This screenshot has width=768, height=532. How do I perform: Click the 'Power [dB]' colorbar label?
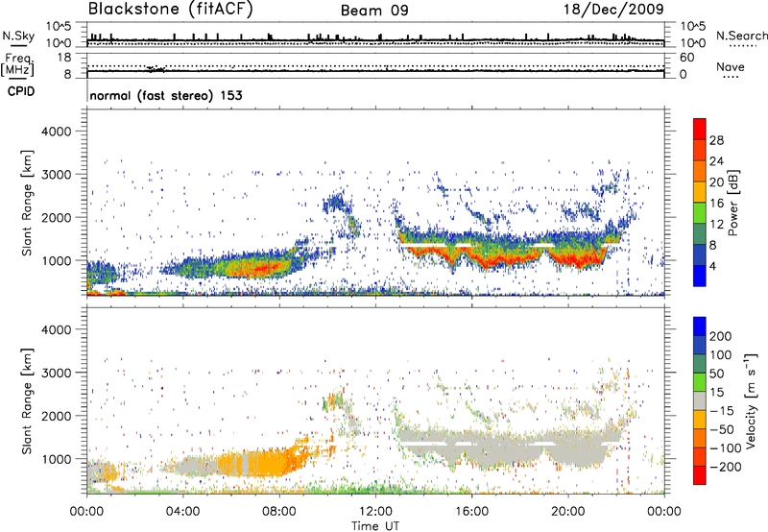(732, 203)
